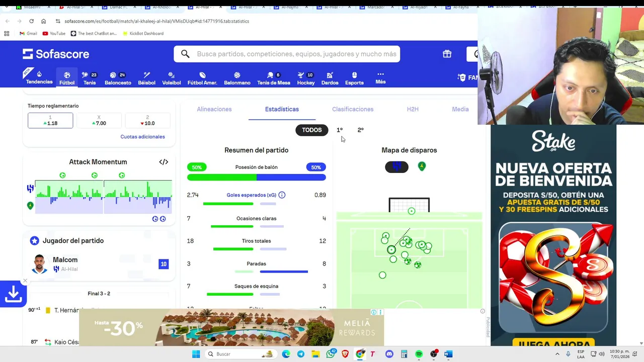Open Microsoft Word from the taskbar
The height and width of the screenshot is (362, 644).
pyautogui.click(x=448, y=354)
